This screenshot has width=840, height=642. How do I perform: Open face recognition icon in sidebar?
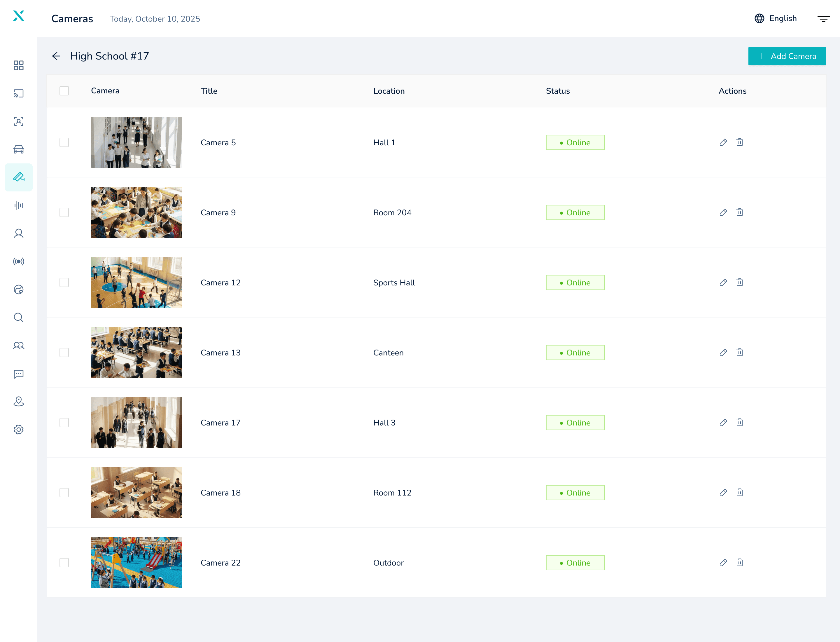point(18,121)
